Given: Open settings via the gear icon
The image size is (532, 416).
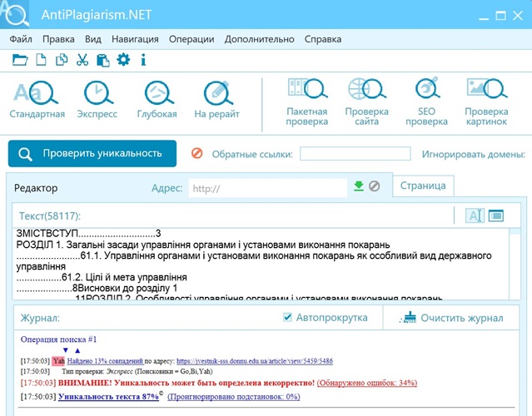Looking at the screenshot, I should tap(123, 60).
